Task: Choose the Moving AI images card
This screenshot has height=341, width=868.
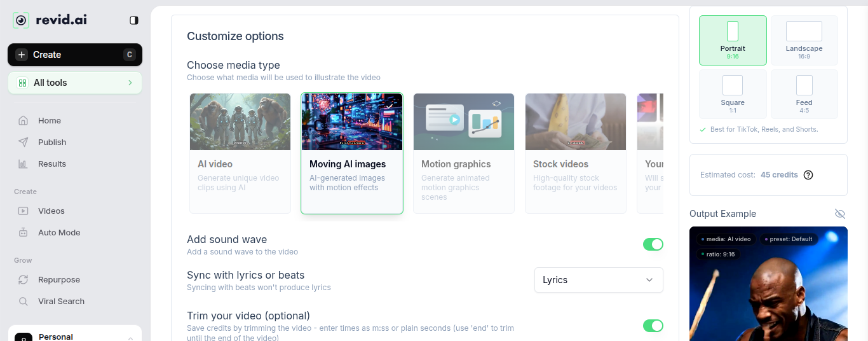Action: [x=352, y=153]
